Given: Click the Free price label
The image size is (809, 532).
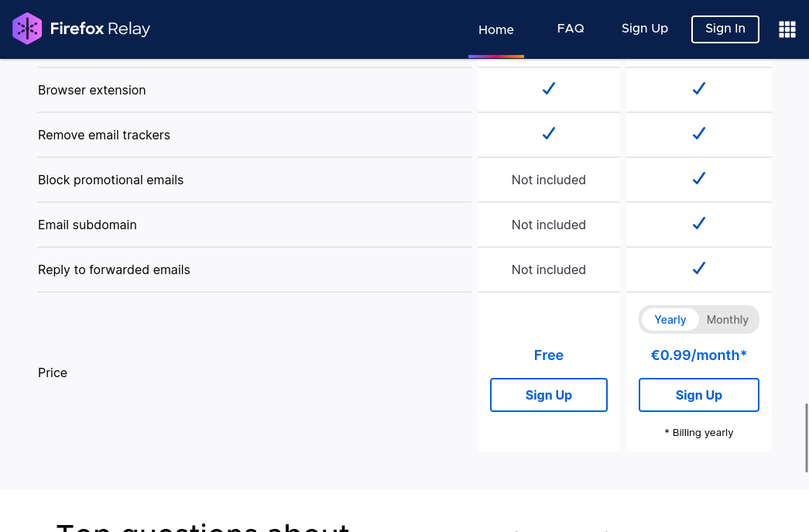Looking at the screenshot, I should (x=549, y=355).
